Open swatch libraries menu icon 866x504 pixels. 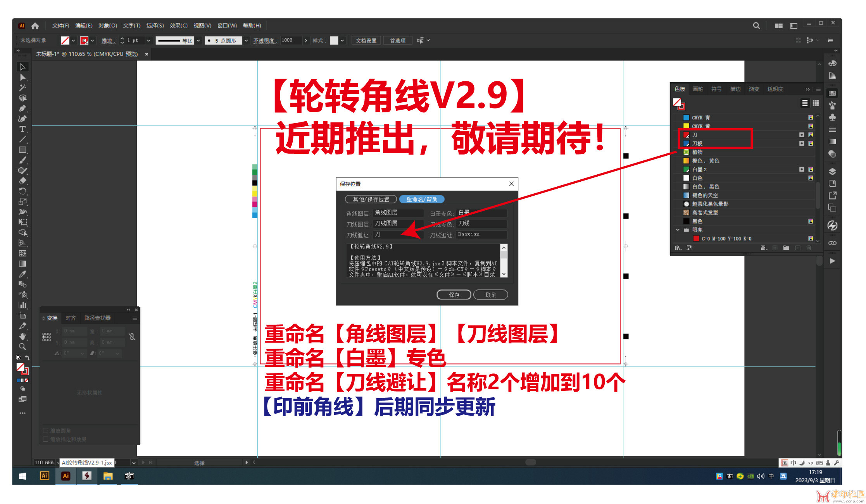(678, 248)
